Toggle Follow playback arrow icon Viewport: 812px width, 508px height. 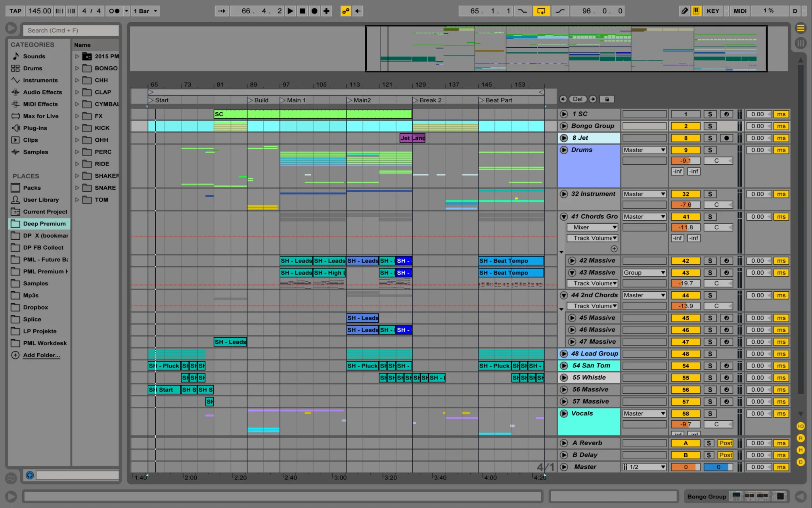pos(222,11)
